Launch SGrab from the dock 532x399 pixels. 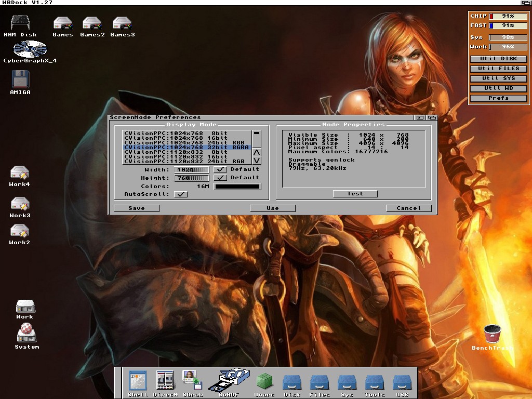192,380
